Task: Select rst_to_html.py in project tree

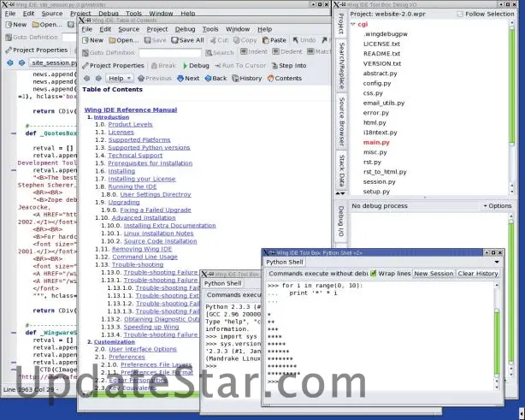Action: (x=385, y=172)
